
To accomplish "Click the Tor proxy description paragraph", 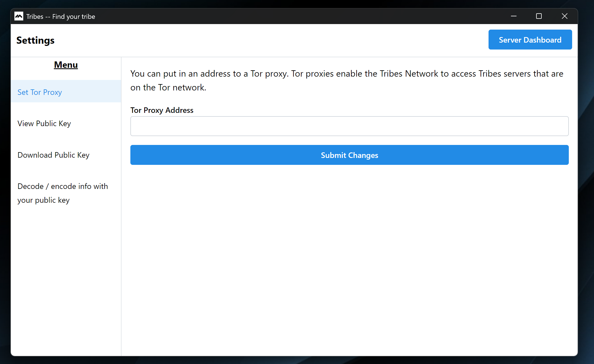I will point(347,80).
